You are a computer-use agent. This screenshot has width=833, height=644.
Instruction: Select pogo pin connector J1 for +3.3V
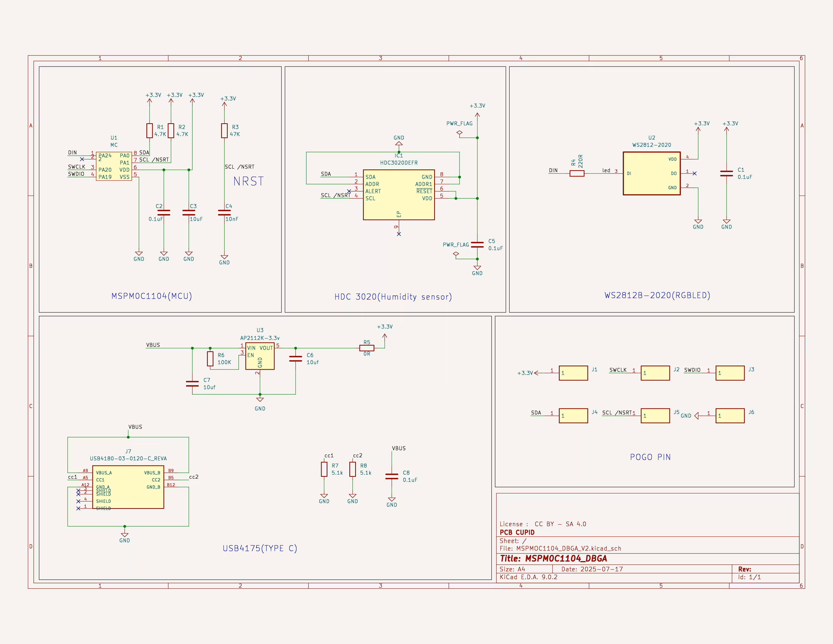574,373
